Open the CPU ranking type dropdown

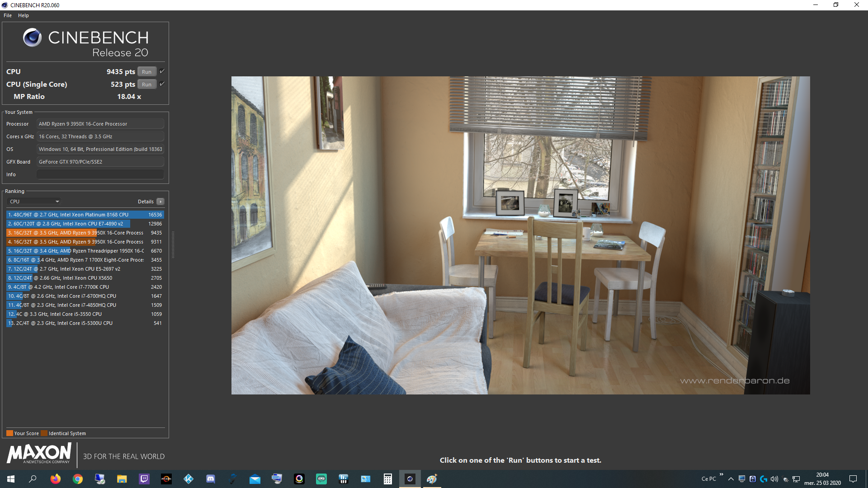point(34,202)
